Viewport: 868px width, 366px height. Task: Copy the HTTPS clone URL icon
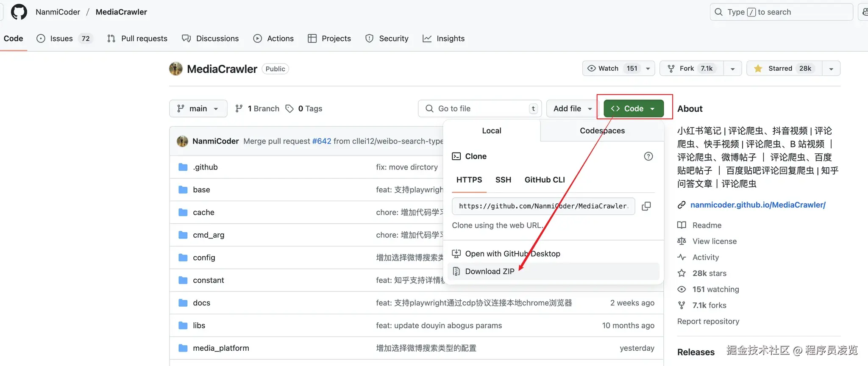646,206
